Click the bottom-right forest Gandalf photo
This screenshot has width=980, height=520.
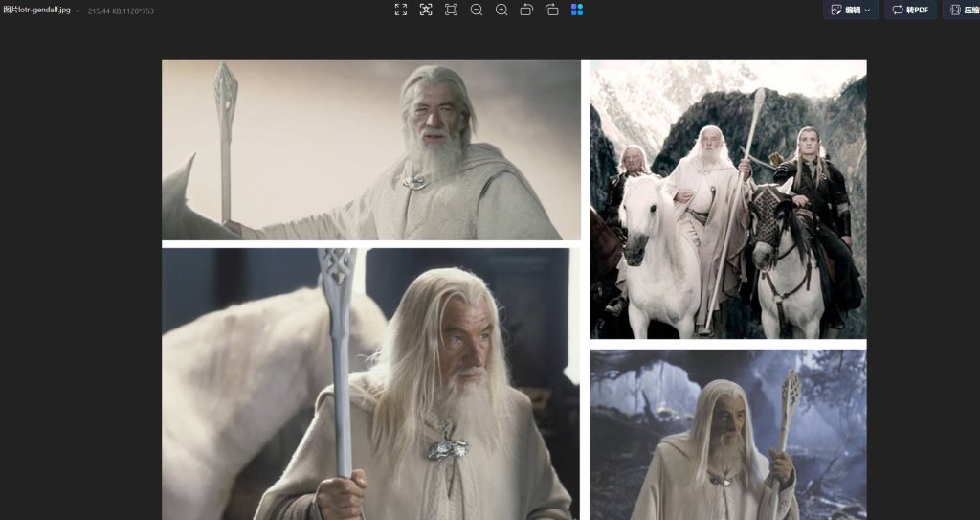pos(727,434)
